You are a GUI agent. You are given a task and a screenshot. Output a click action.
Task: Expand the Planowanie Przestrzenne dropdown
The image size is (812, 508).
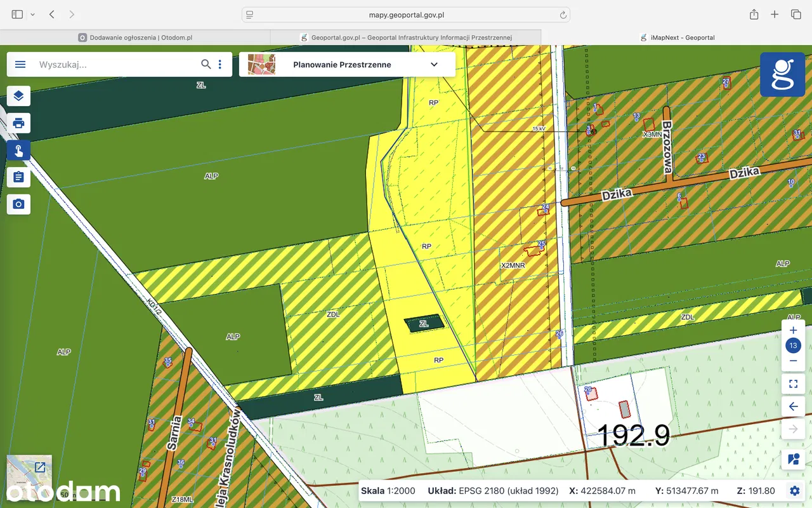coord(434,64)
